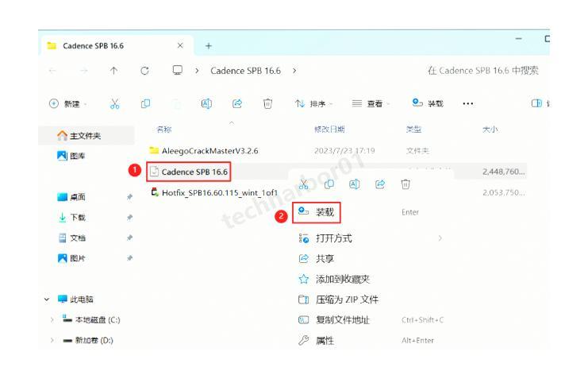Image resolution: width=588 pixels, height=379 pixels.
Task: Click the search box in Cadence SPB 16.6
Action: coord(482,71)
